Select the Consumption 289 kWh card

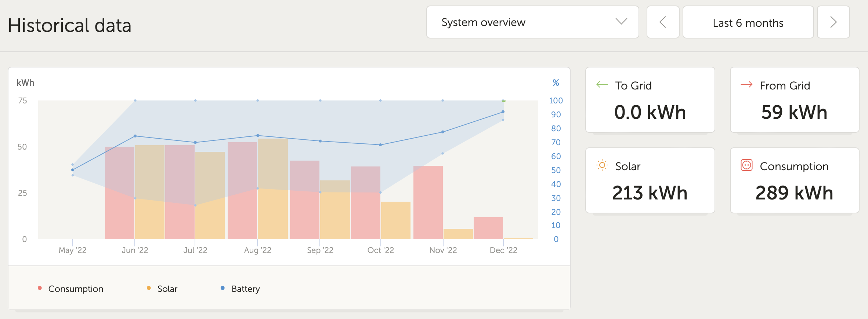click(795, 180)
